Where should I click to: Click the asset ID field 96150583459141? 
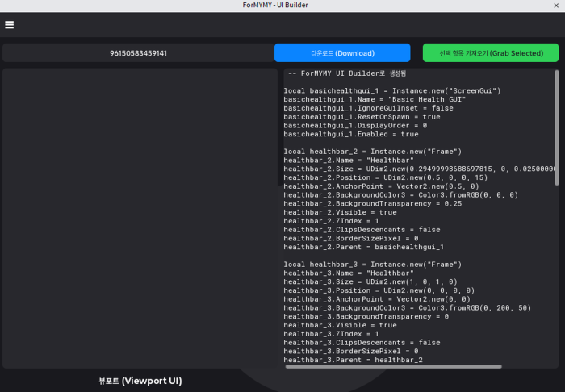[138, 53]
